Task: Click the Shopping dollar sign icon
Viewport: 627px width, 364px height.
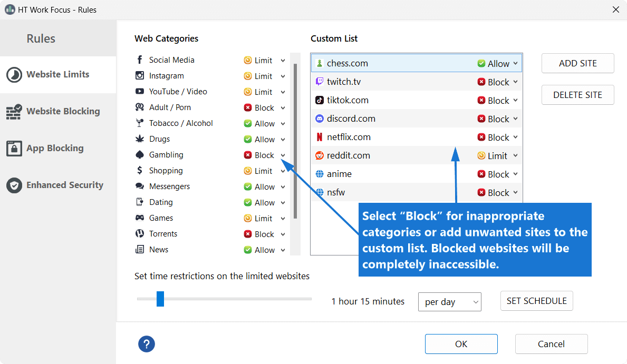Action: 140,170
